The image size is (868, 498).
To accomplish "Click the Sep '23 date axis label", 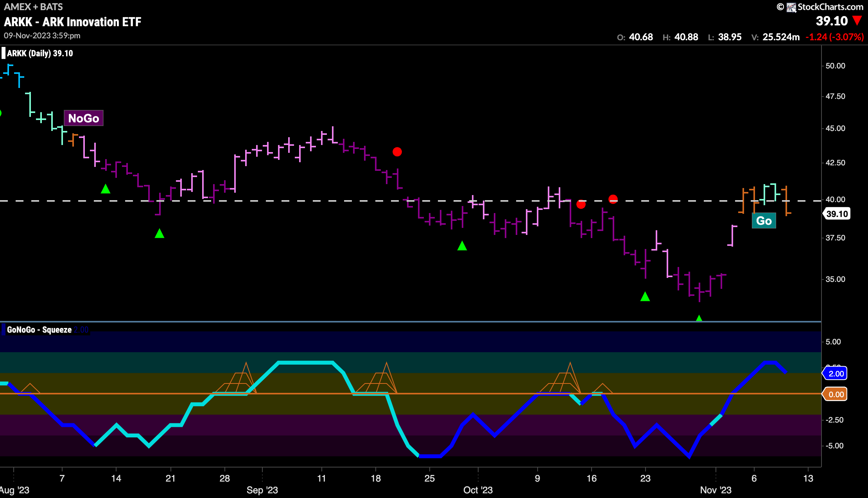I will 262,490.
